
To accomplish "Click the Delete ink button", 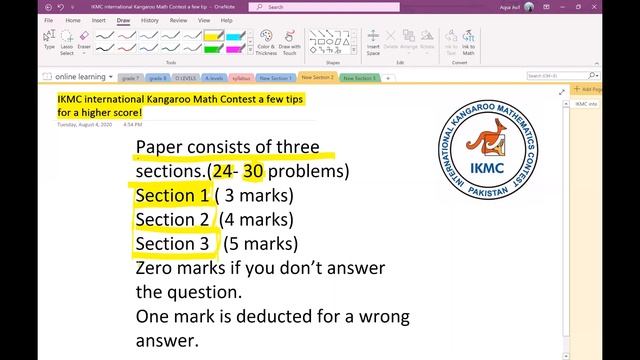I will (391, 40).
